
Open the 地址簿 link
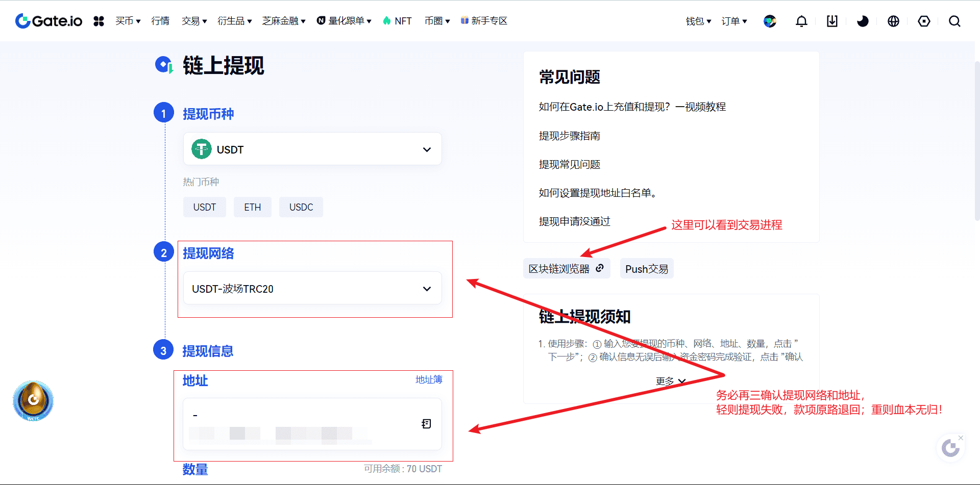429,379
